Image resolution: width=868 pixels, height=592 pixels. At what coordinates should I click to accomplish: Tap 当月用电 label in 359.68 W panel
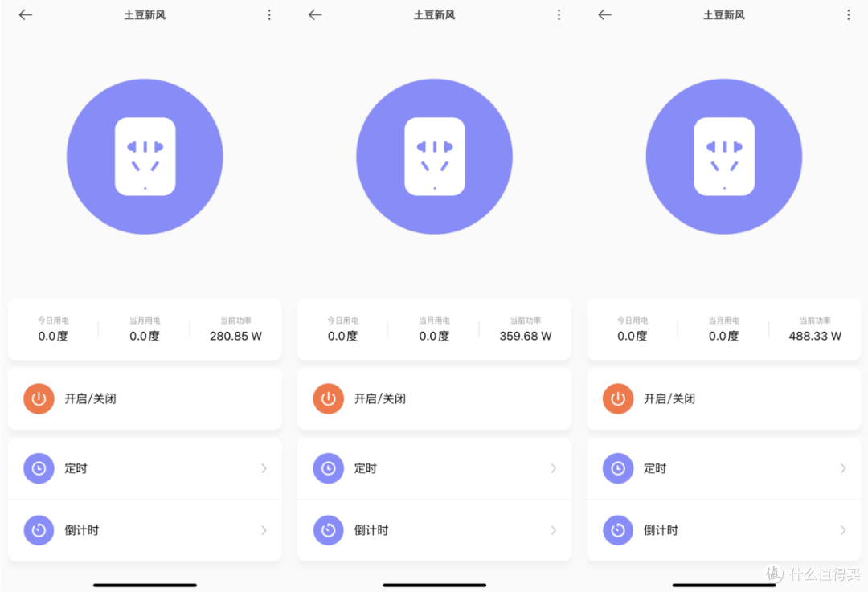coord(435,320)
